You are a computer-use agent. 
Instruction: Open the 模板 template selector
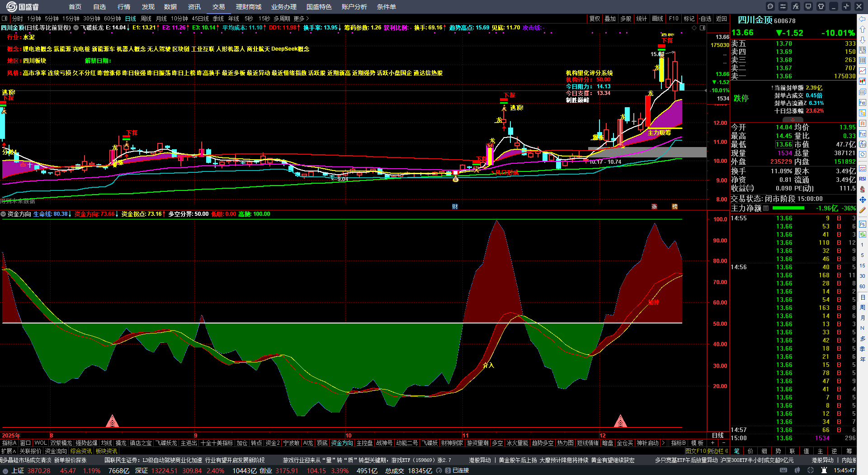697,443
